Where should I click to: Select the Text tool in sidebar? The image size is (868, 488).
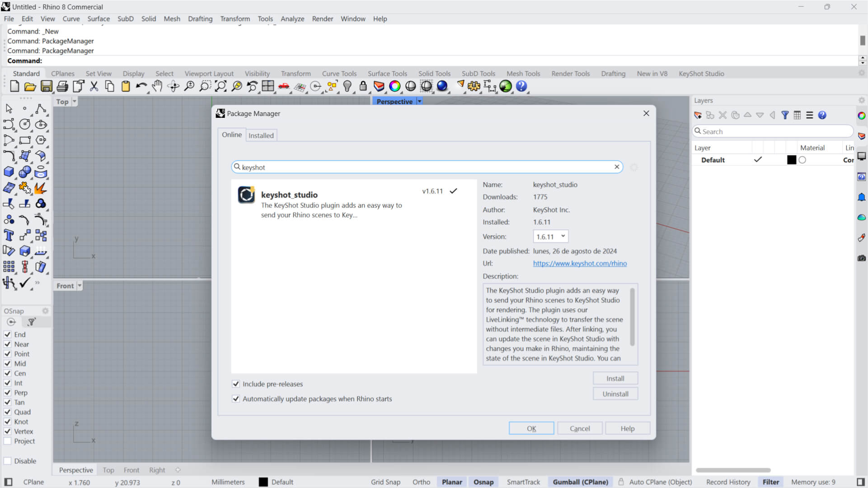click(9, 235)
